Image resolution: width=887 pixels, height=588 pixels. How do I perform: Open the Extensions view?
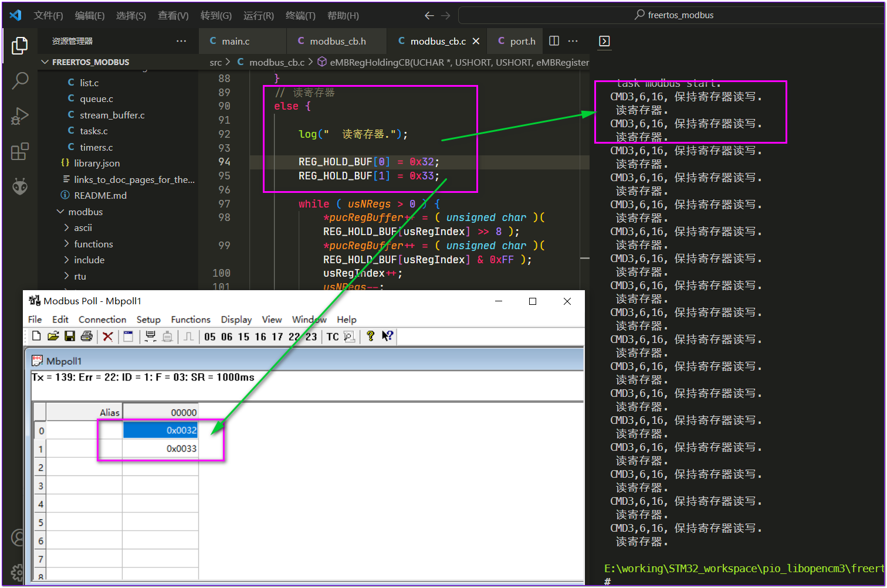pyautogui.click(x=20, y=151)
